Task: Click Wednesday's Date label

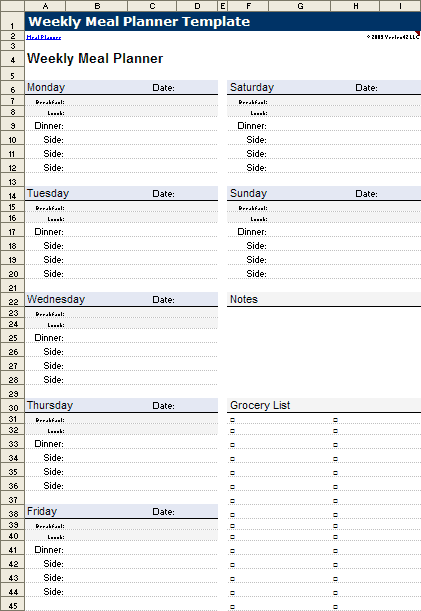Action: point(163,300)
